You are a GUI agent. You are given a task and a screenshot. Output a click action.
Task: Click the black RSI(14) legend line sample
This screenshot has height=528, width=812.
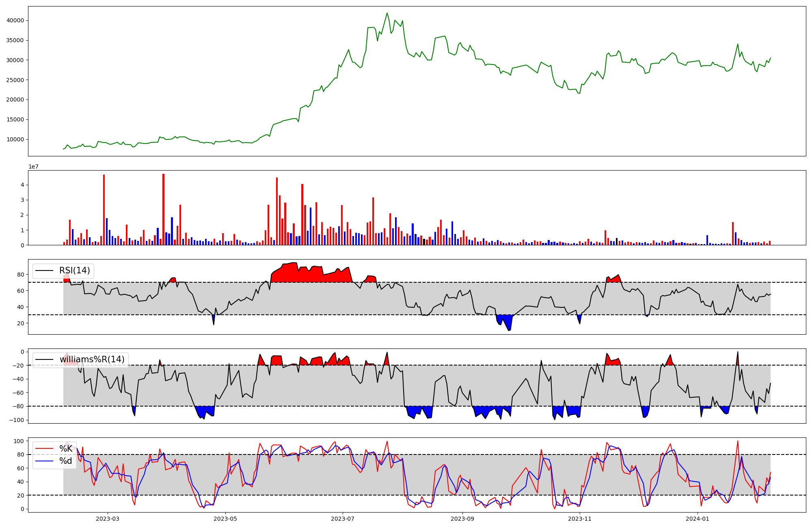(45, 270)
